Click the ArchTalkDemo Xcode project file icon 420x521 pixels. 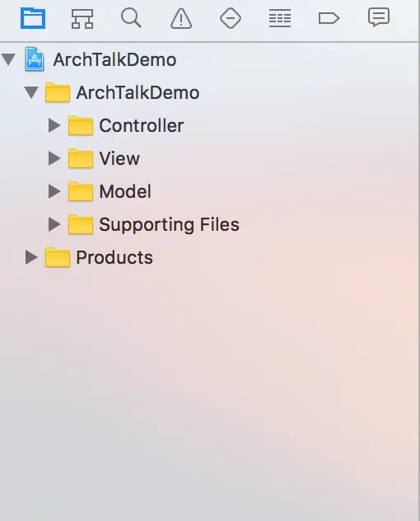pos(35,59)
